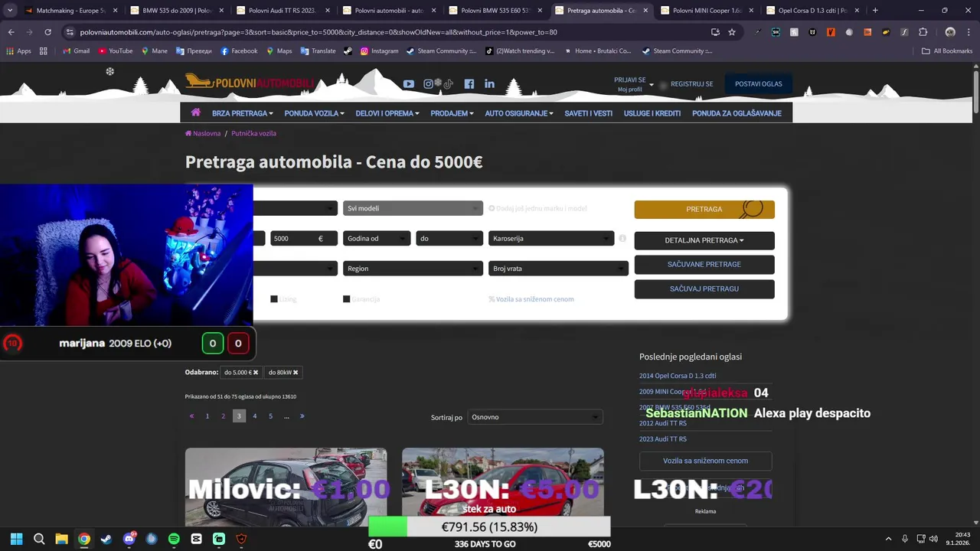This screenshot has height=551, width=980.
Task: Open Windows taskbar search
Action: (39, 539)
